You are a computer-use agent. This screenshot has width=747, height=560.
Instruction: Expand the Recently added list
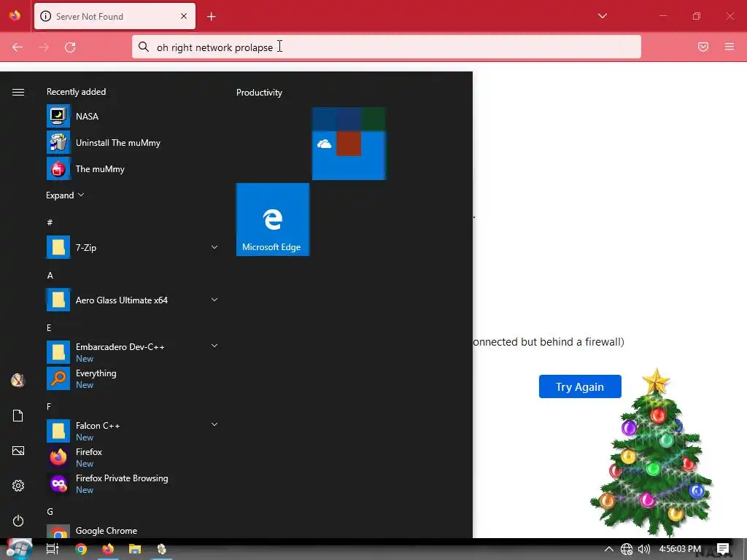click(x=65, y=195)
